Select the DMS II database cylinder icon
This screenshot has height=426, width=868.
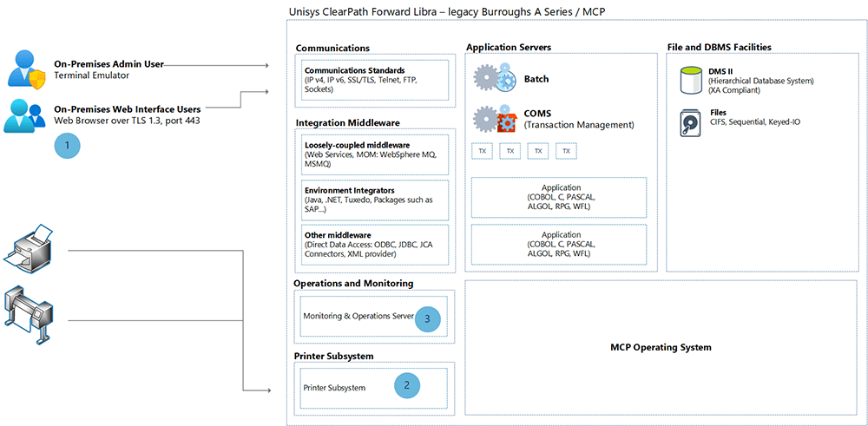[x=690, y=79]
